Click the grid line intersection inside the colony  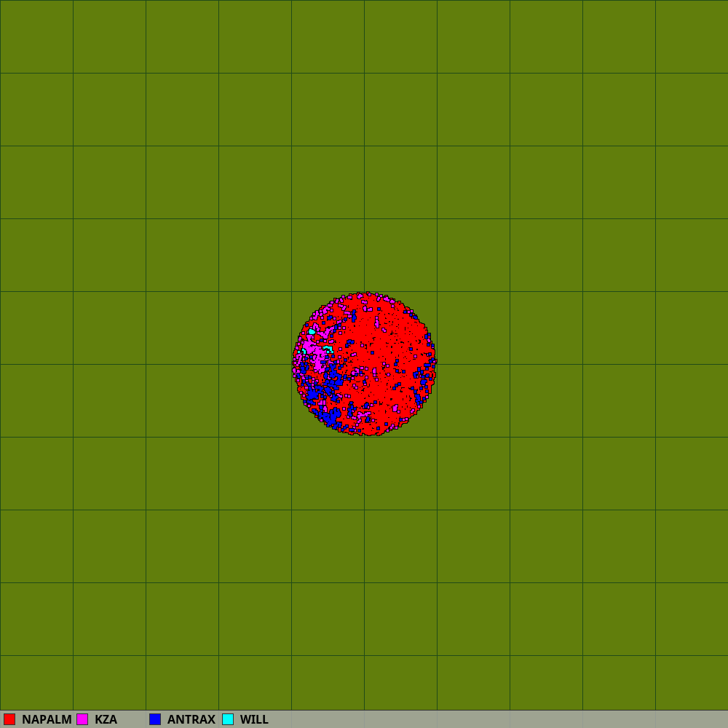tap(364, 364)
